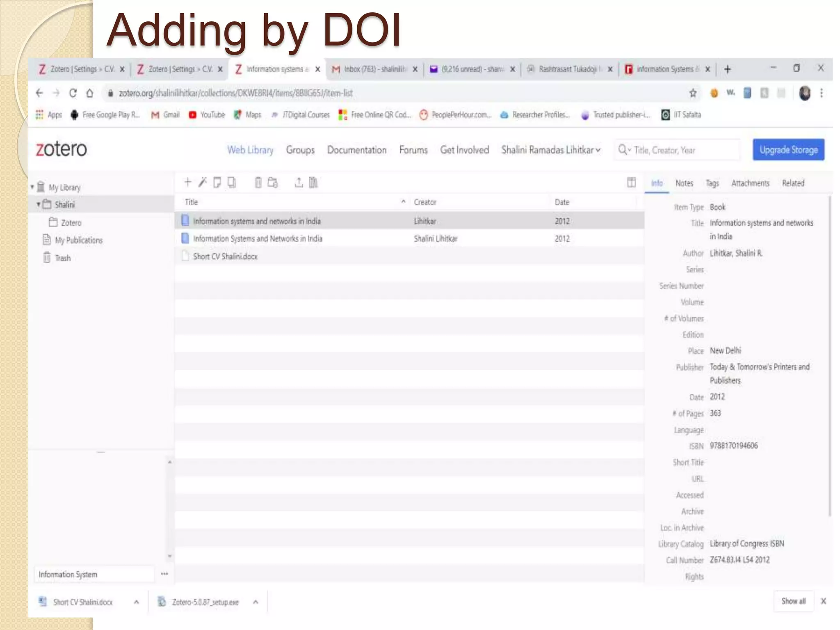Click the Add to Collection icon
This screenshot has height=630, width=840.
[272, 182]
